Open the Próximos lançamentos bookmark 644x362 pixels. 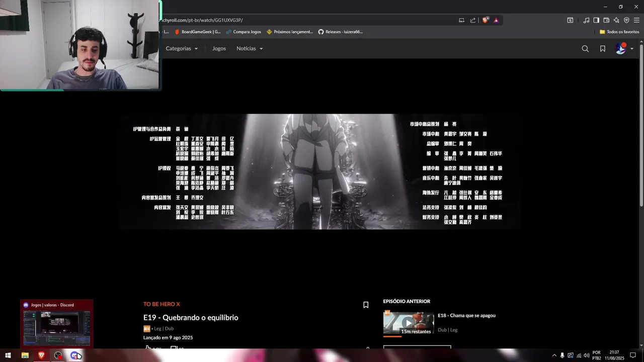(290, 32)
